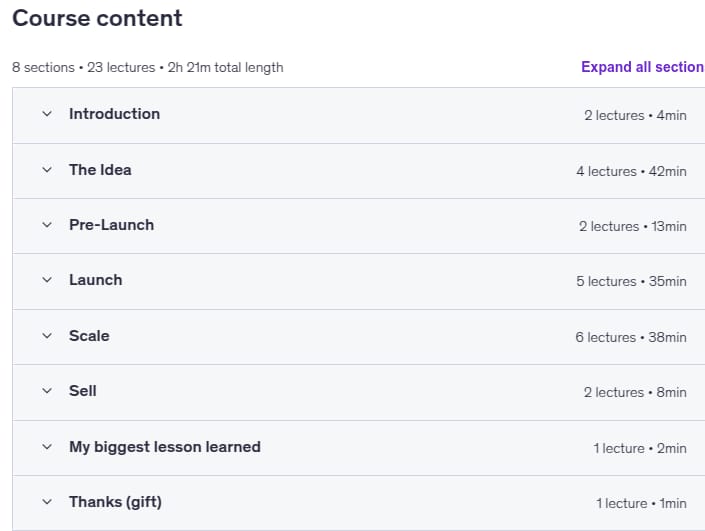Expand My biggest lesson learned chevron
705x531 pixels.
pyautogui.click(x=47, y=447)
